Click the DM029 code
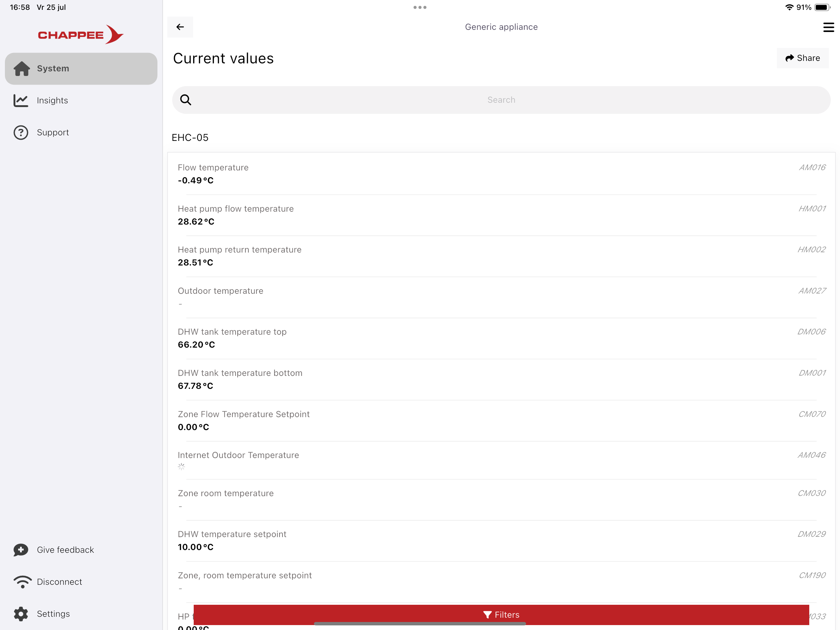 tap(811, 534)
